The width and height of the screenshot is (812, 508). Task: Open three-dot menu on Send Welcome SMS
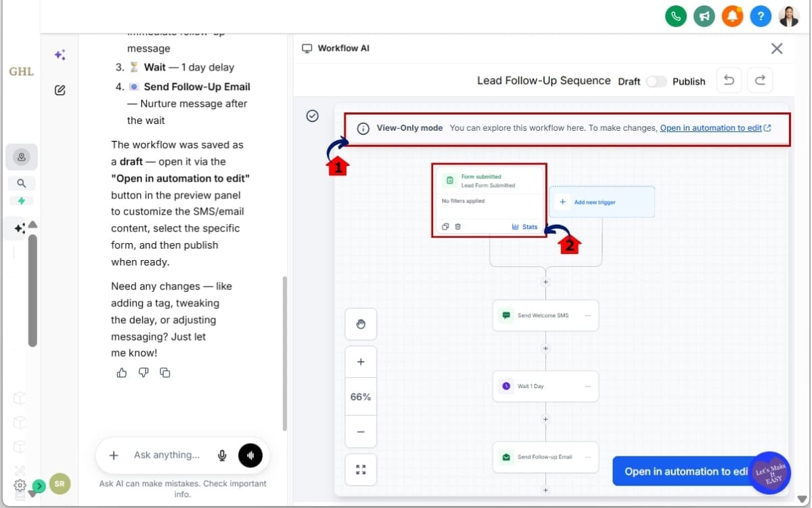coord(587,316)
